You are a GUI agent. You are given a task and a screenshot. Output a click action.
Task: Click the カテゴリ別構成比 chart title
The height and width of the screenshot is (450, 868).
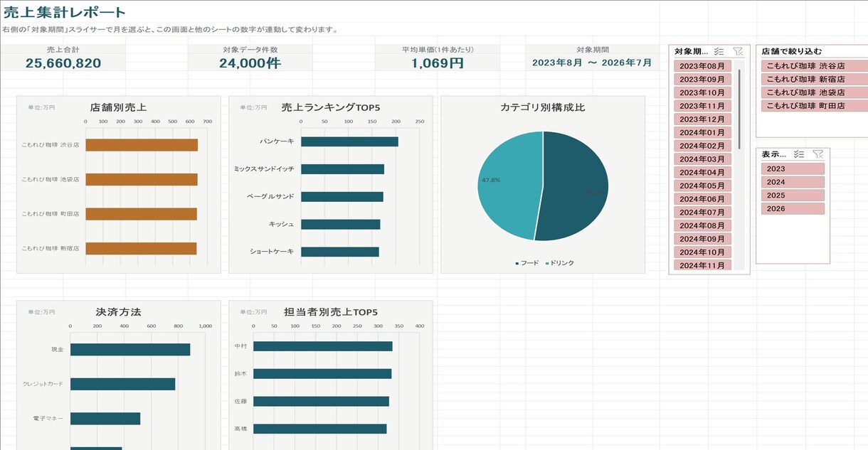pos(543,107)
